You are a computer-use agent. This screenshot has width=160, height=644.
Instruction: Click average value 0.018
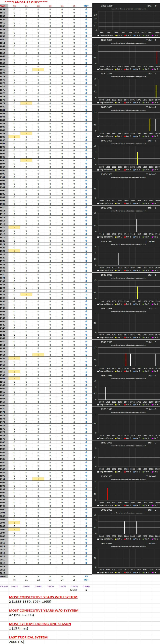pyautogui.click(x=38, y=586)
